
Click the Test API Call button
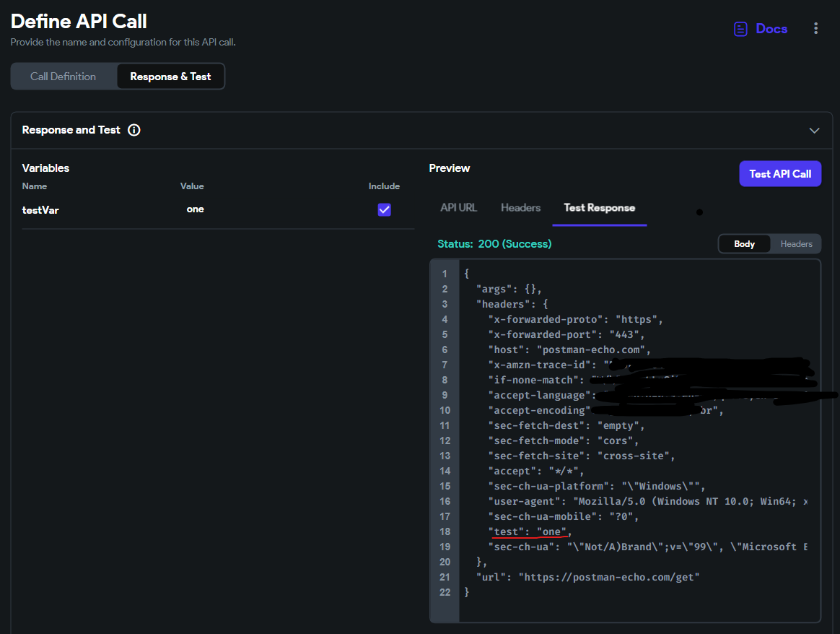pos(780,173)
